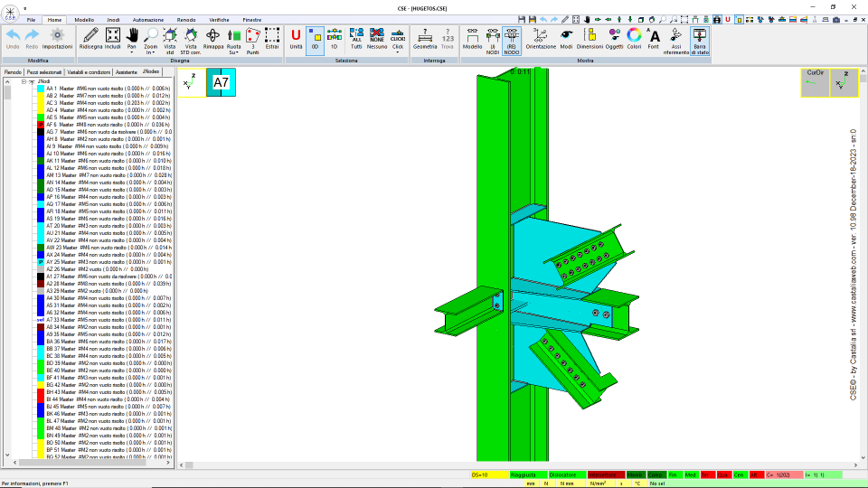Screen dimensions: 868x488
Task: Click the camera snapshot toolbar icon
Action: tap(836, 20)
